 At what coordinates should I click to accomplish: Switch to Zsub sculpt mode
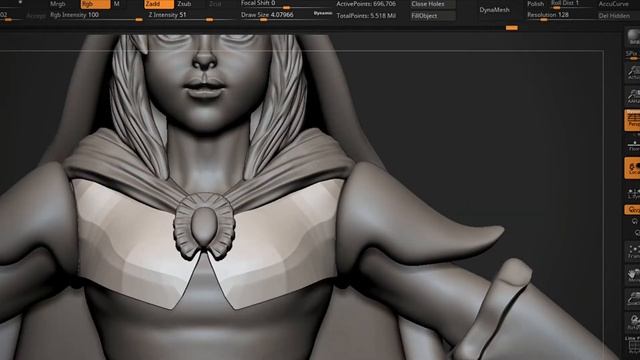point(184,4)
